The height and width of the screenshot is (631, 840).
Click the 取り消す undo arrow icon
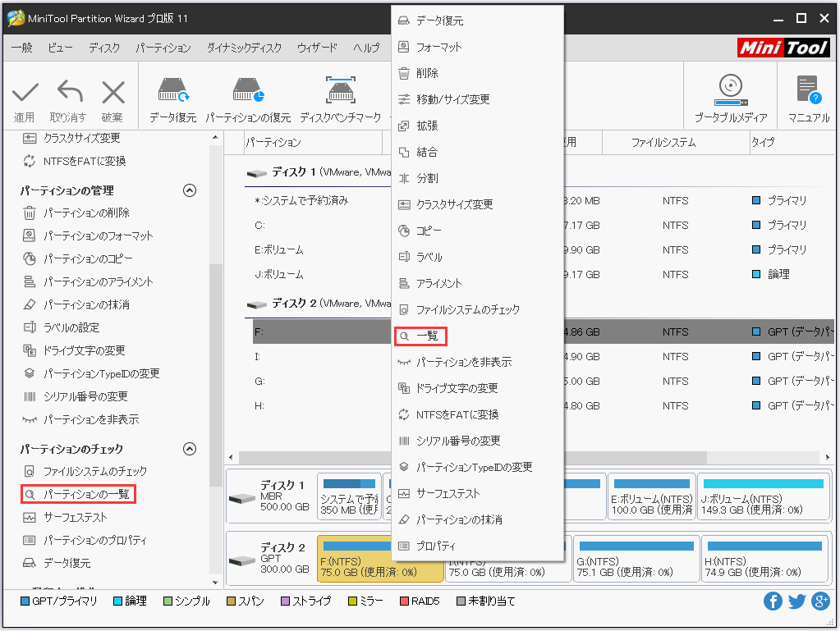tap(68, 91)
